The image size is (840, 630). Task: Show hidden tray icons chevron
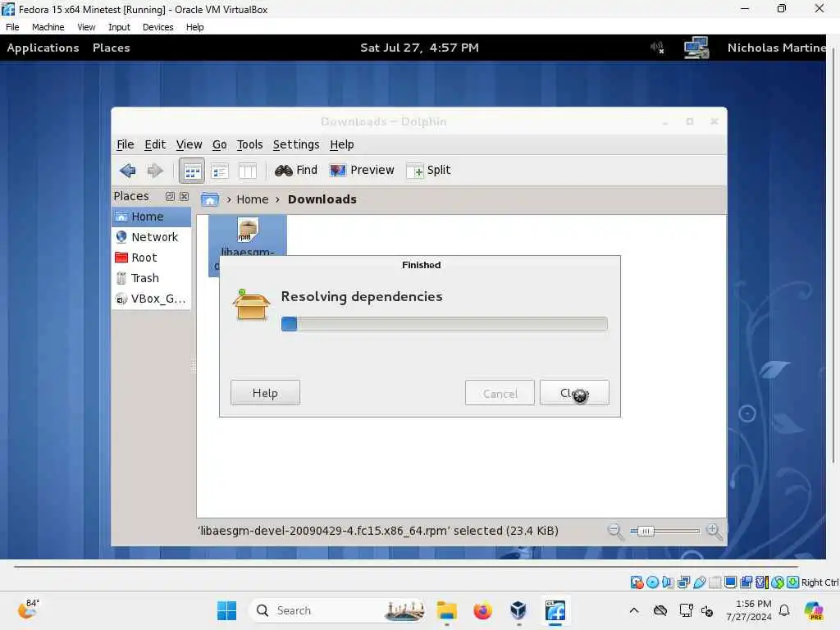634,610
